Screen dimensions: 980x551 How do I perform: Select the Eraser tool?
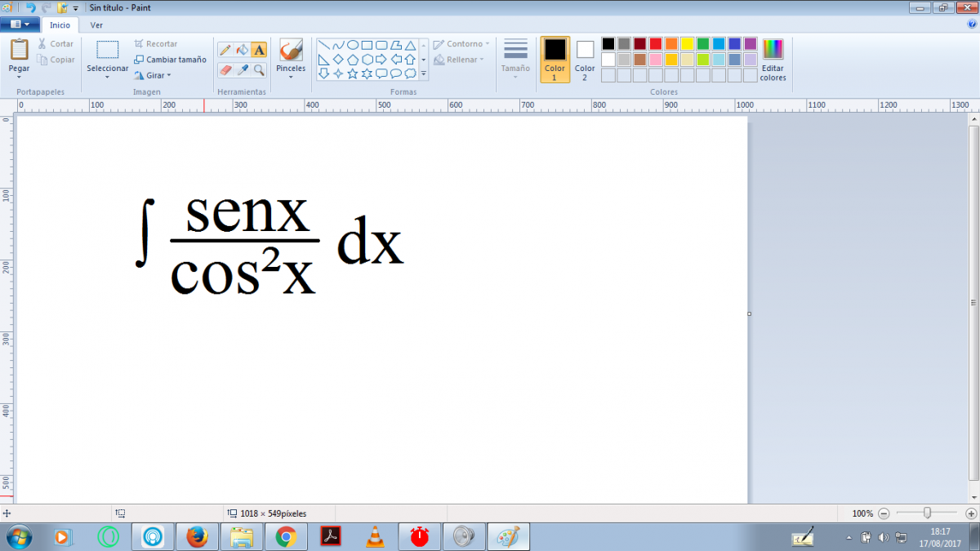coord(226,70)
